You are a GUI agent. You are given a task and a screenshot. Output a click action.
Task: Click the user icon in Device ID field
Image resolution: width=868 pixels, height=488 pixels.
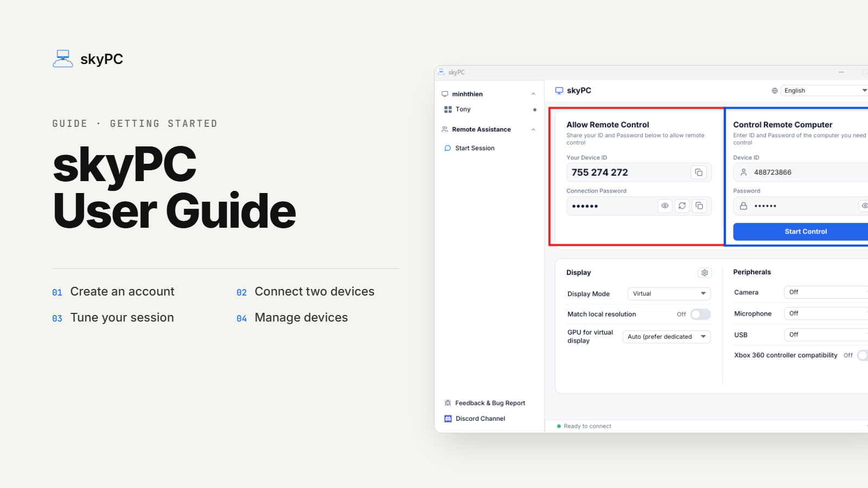pyautogui.click(x=744, y=172)
